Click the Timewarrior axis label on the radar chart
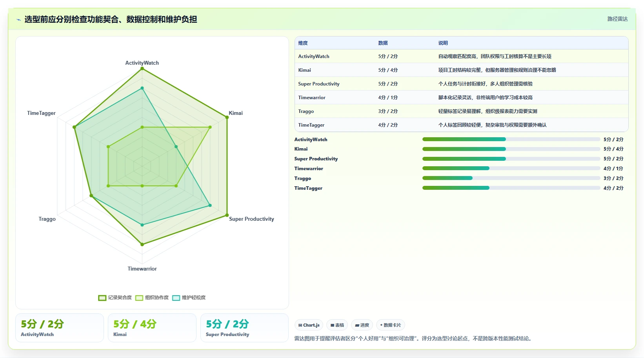The image size is (644, 358). click(x=142, y=269)
